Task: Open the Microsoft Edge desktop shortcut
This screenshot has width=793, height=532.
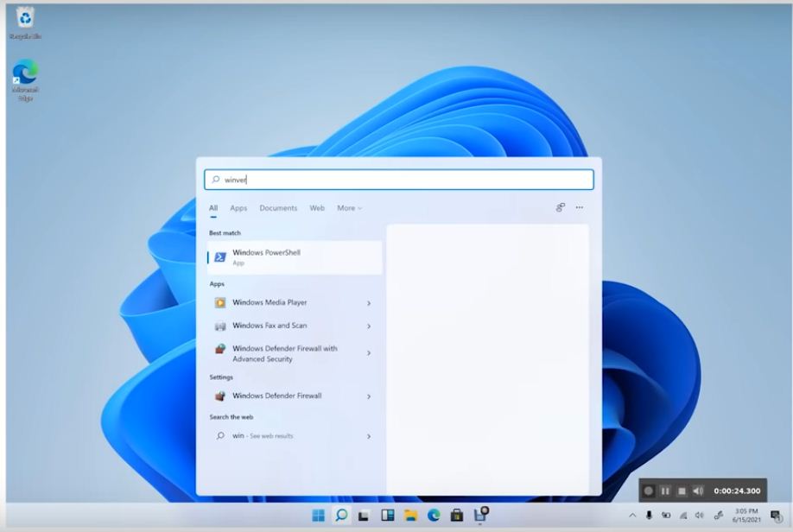Action: point(25,80)
